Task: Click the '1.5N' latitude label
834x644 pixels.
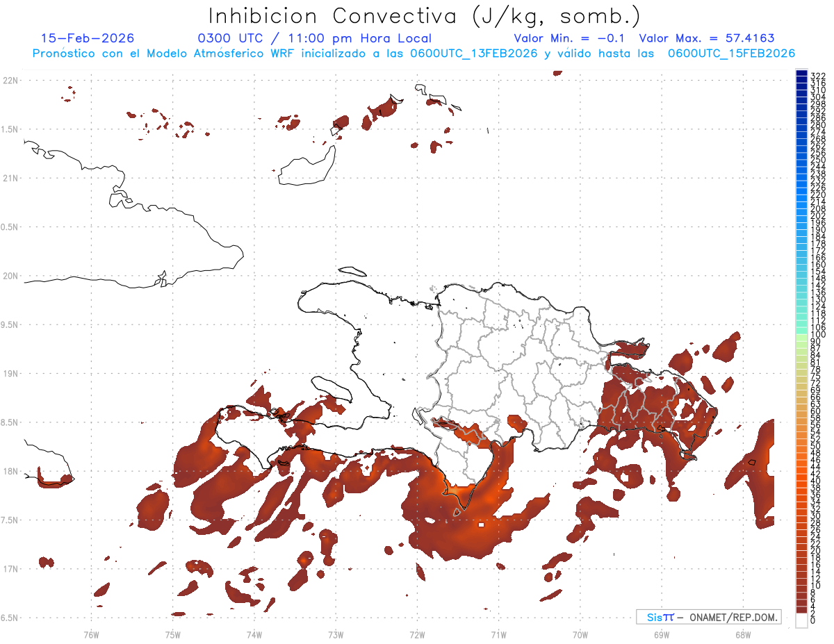Action: pos(10,129)
